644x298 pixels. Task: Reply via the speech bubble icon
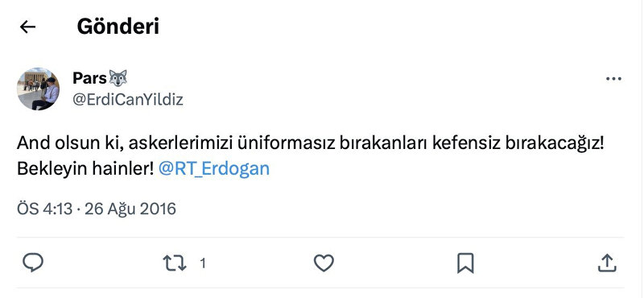pyautogui.click(x=33, y=263)
